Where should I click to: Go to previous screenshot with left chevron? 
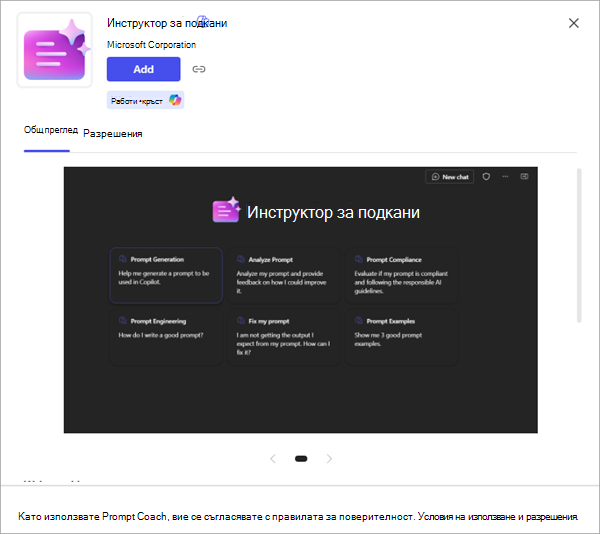[273, 459]
